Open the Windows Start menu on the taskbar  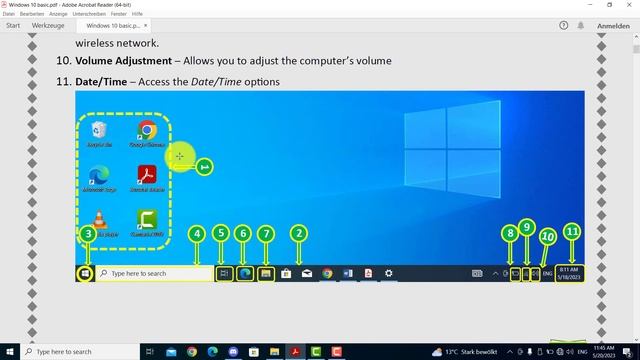tap(10, 351)
